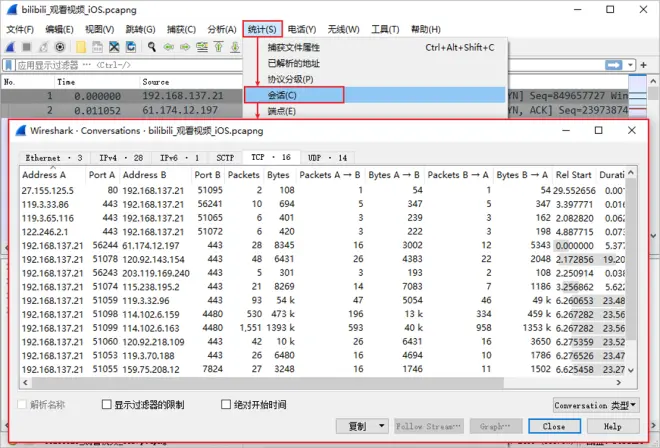Select 捕获文件属性 menu entry

coord(375,48)
